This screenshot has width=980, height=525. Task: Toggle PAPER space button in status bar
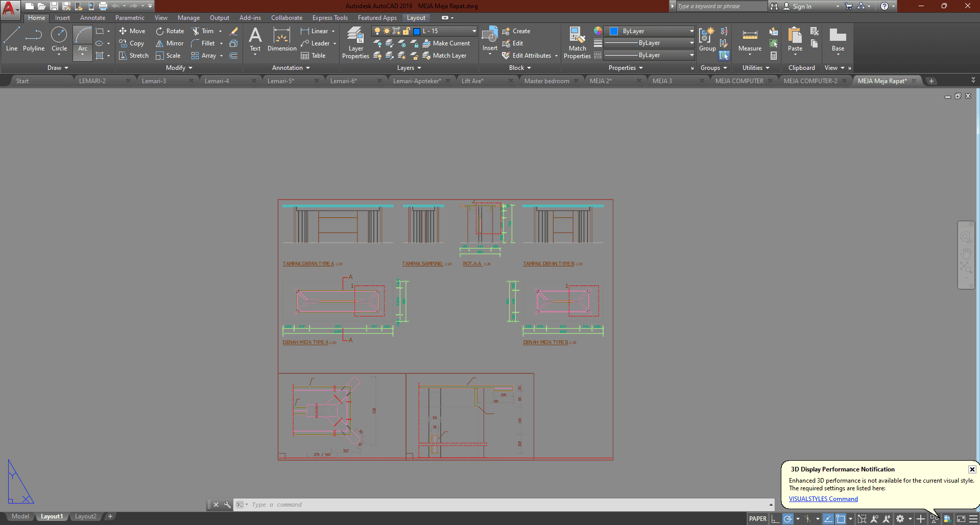pyautogui.click(x=757, y=519)
